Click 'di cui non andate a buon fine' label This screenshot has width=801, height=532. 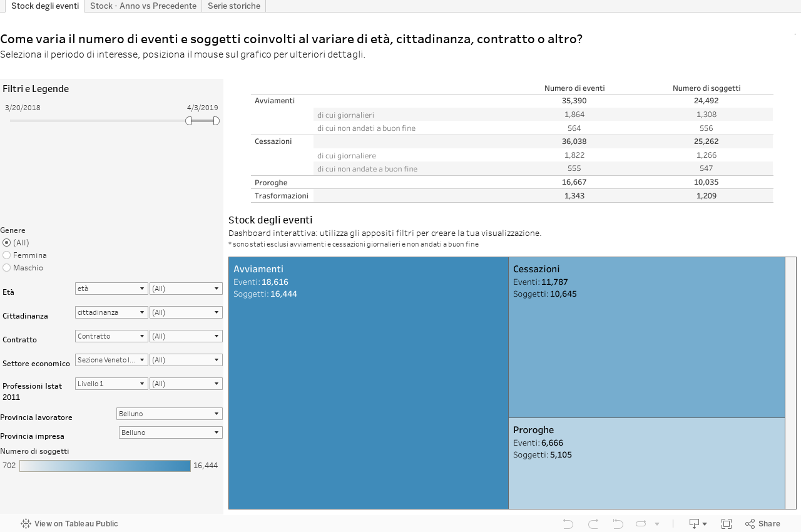[x=367, y=169]
